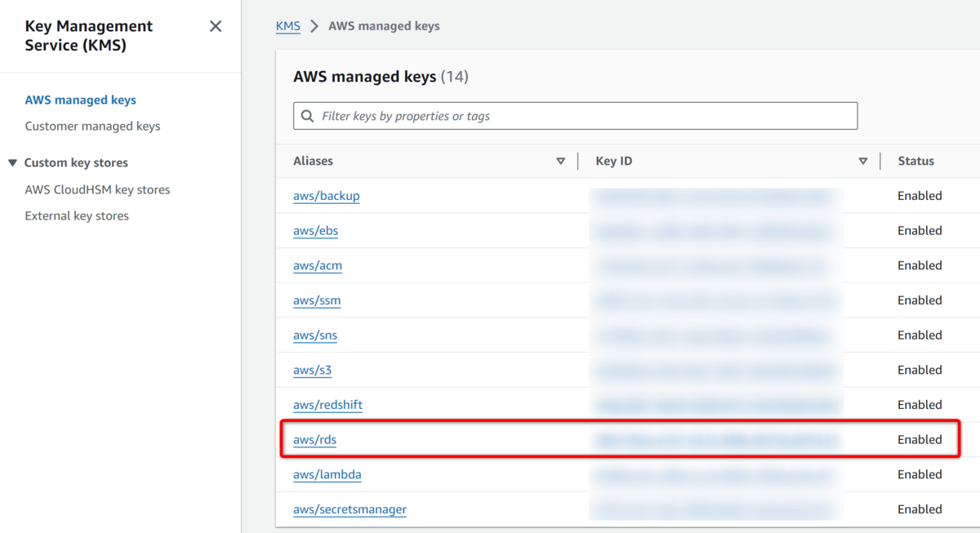This screenshot has height=533, width=980.
Task: Click the search magnifier icon
Action: 308,116
